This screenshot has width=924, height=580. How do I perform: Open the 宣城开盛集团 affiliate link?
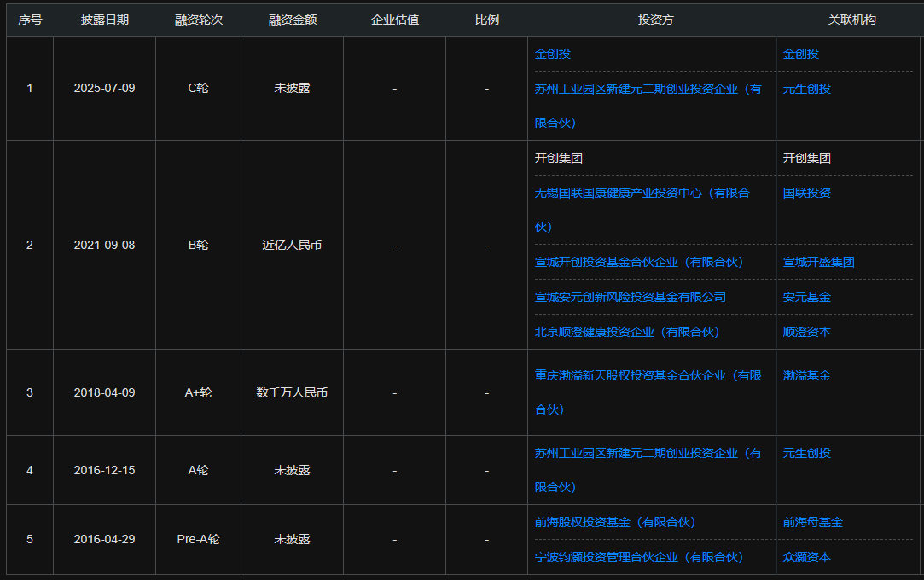coord(818,262)
